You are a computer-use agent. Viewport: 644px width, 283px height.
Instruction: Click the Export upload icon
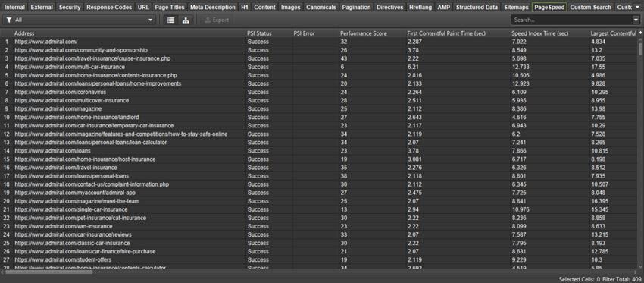[208, 20]
